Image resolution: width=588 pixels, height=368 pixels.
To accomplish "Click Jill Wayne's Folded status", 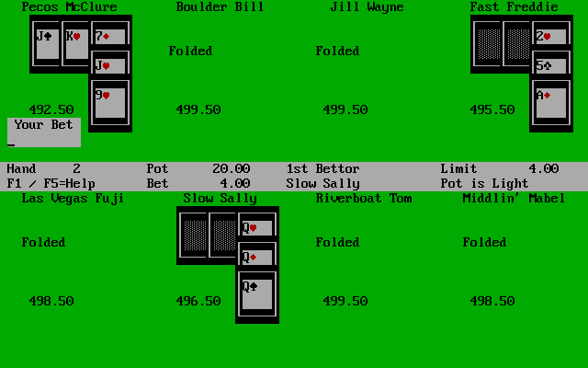I will [x=337, y=52].
